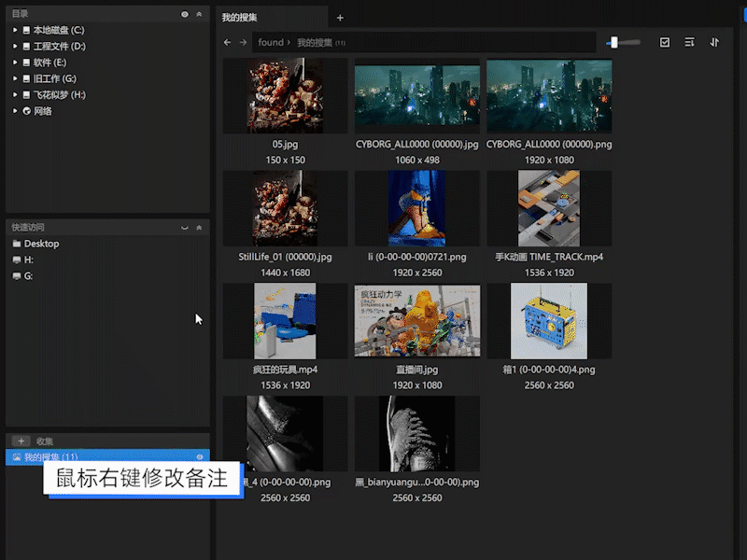Select the 黑_bianyuangu...0-00-00).png thumbnail
This screenshot has width=747, height=560.
tap(416, 433)
